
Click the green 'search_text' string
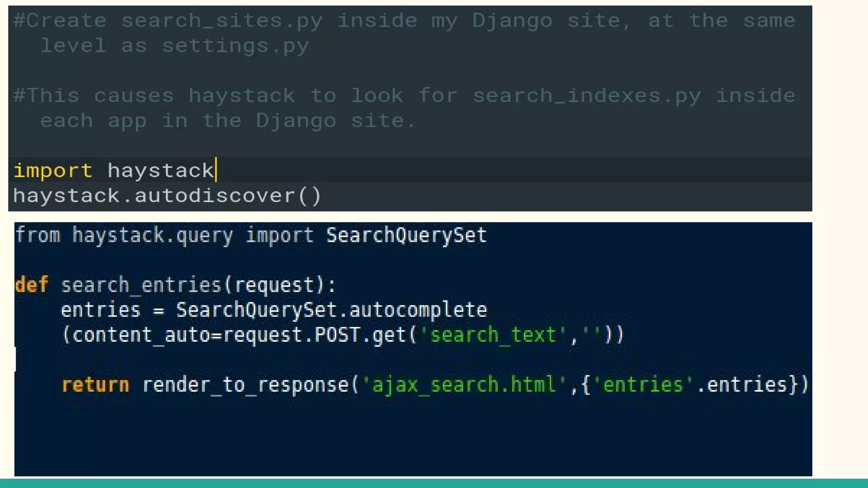(x=493, y=335)
